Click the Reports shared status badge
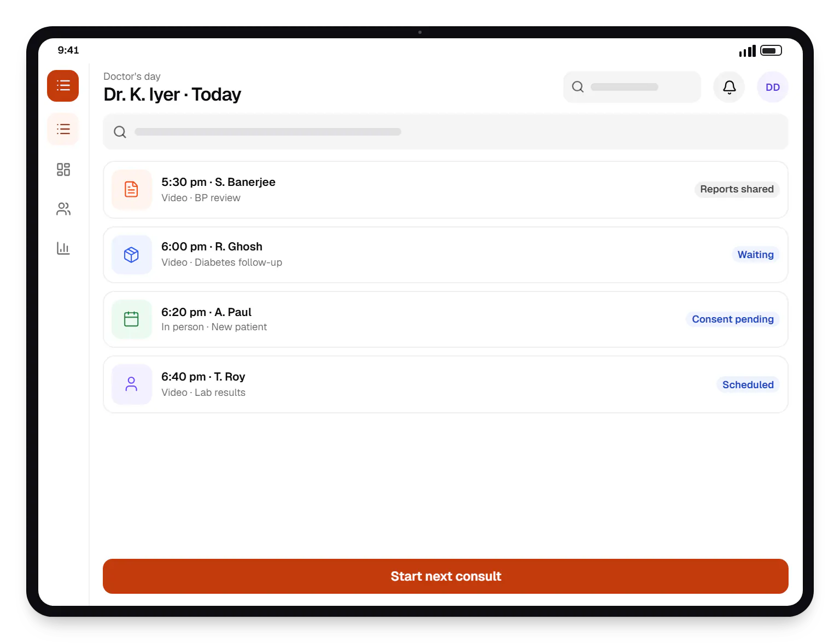840x643 pixels. pyautogui.click(x=737, y=189)
